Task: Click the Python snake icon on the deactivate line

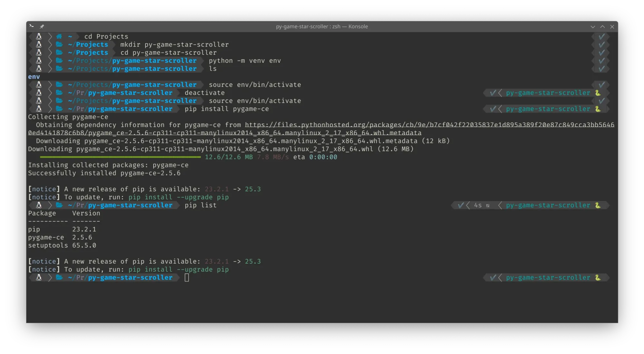Action: pyautogui.click(x=598, y=93)
